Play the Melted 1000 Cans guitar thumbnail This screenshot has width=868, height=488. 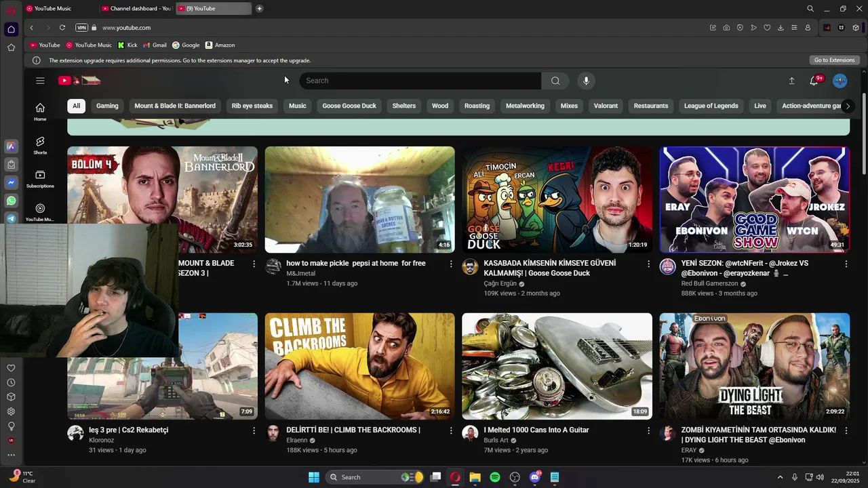pos(557,366)
